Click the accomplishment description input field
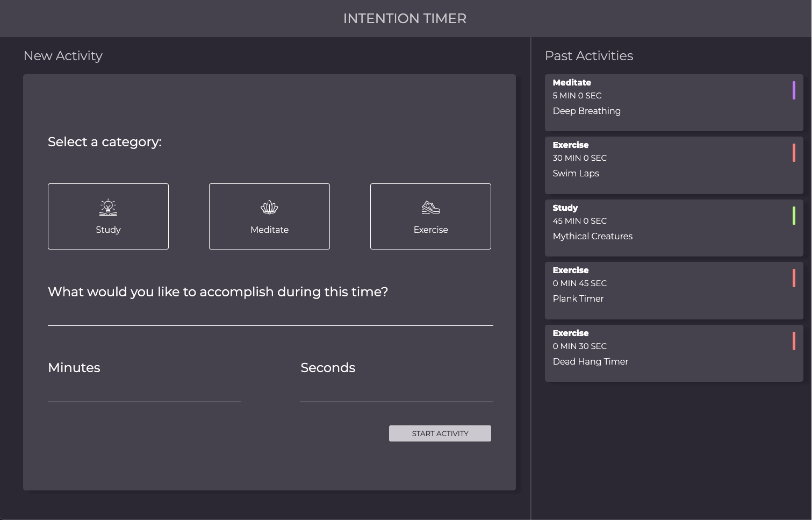 (x=270, y=317)
